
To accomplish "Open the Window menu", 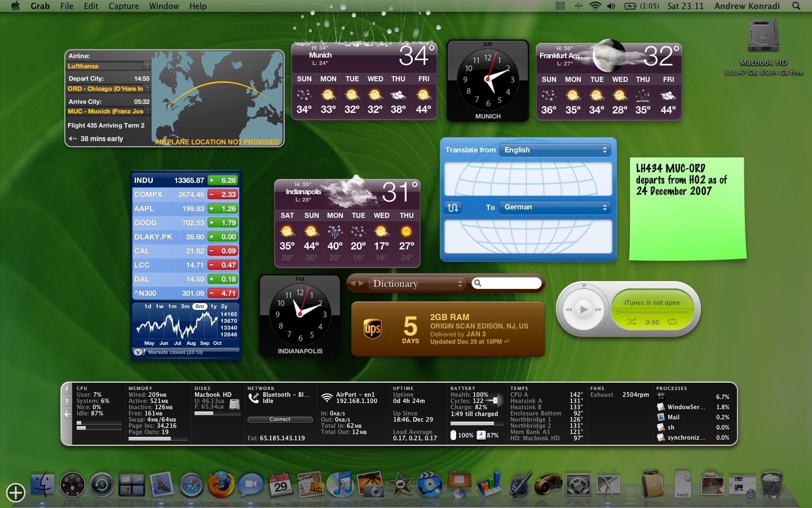I will [164, 6].
